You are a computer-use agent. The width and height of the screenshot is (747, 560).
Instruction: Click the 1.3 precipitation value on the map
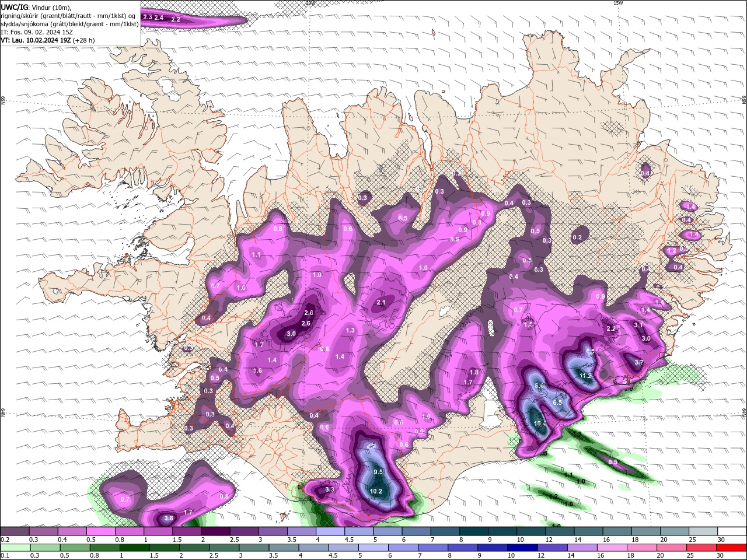(x=350, y=330)
